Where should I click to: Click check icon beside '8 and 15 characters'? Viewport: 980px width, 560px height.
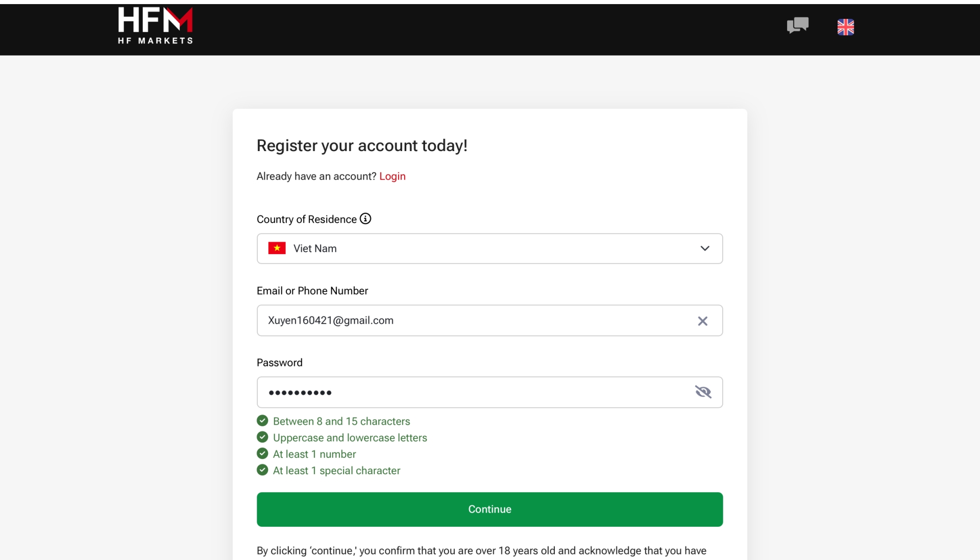(262, 421)
